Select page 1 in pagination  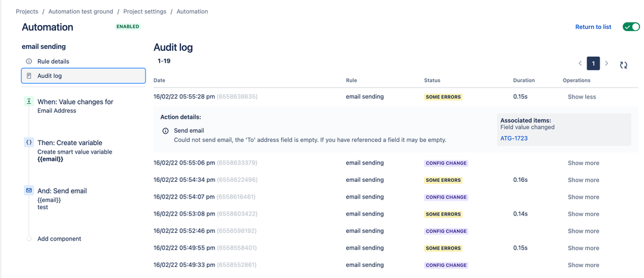[594, 64]
